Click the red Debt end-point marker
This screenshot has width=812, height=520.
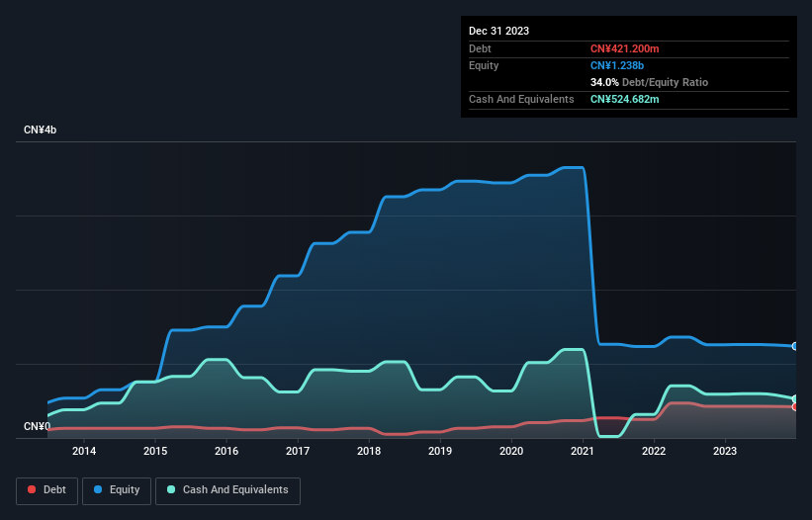[x=795, y=406]
